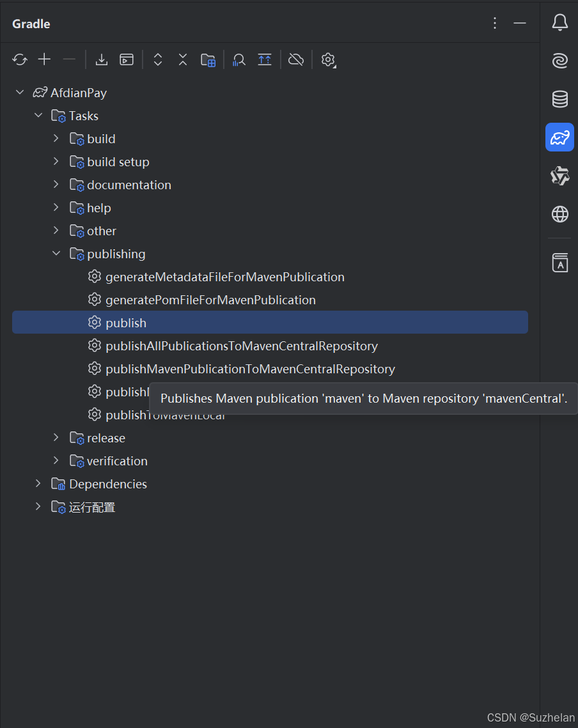578x728 pixels.
Task: Add a new Gradle project with plus icon
Action: (x=44, y=59)
